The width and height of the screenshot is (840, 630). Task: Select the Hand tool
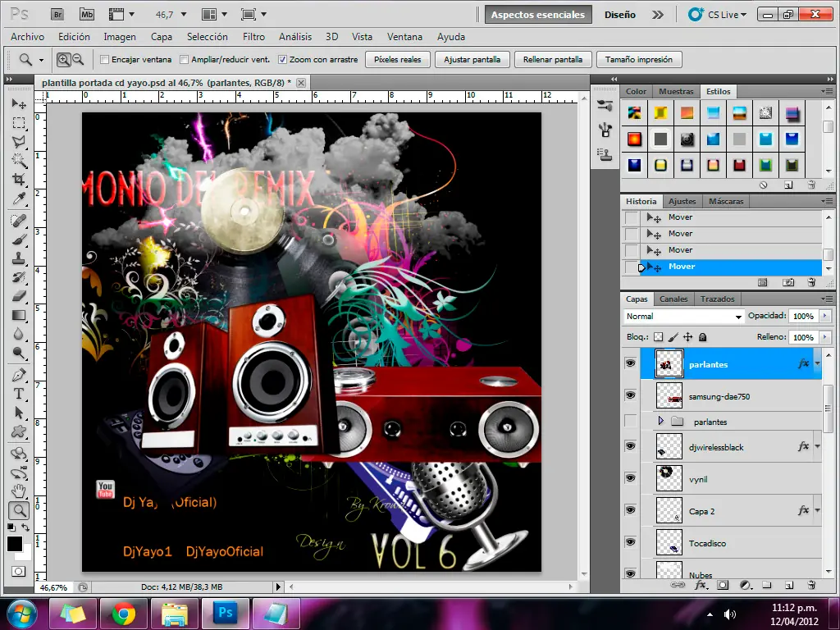pyautogui.click(x=19, y=491)
